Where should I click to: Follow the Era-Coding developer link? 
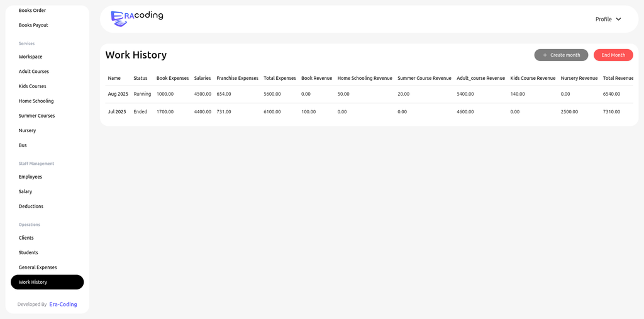coord(63,305)
